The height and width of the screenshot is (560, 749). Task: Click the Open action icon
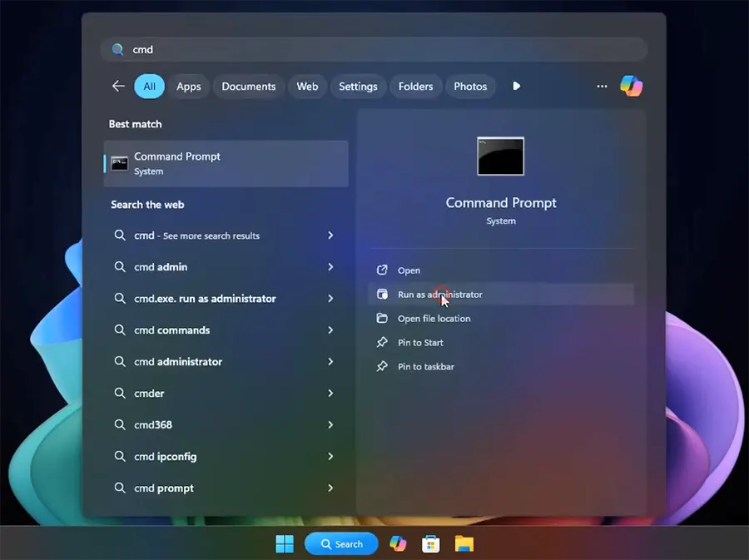coord(382,270)
